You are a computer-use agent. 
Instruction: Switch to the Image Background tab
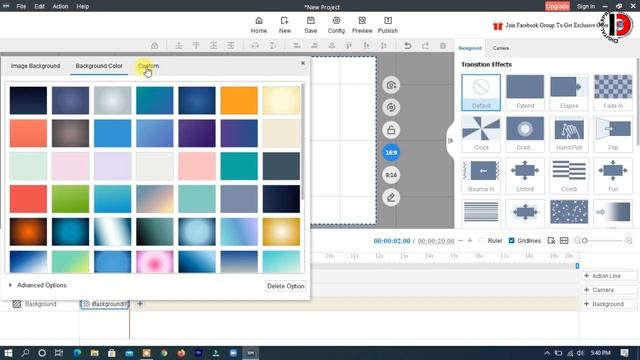(36, 66)
